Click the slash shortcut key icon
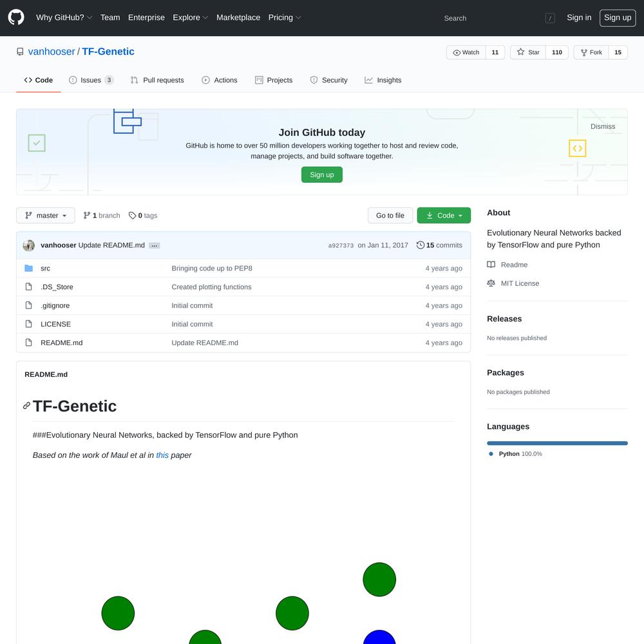This screenshot has width=644, height=644. pos(550,18)
